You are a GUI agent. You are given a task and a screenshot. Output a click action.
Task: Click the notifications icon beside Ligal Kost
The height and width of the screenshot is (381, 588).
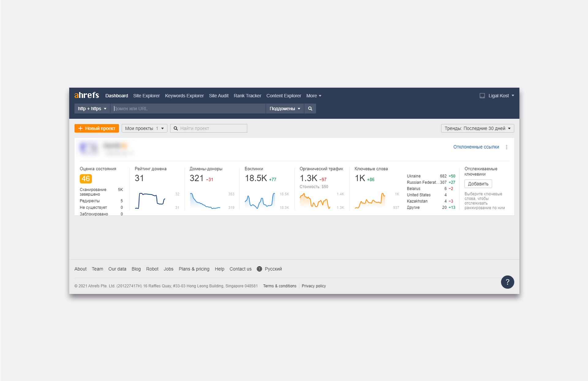482,96
